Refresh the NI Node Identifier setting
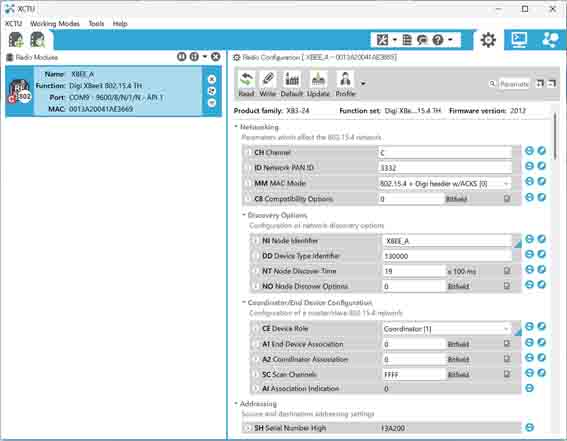The image size is (567, 441). [x=529, y=239]
